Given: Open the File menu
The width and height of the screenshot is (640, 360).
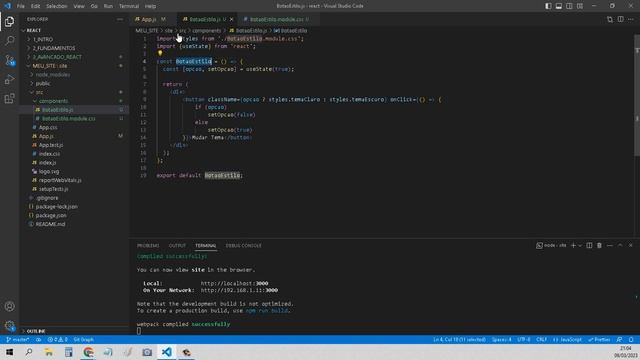Looking at the screenshot, I should coord(21,6).
